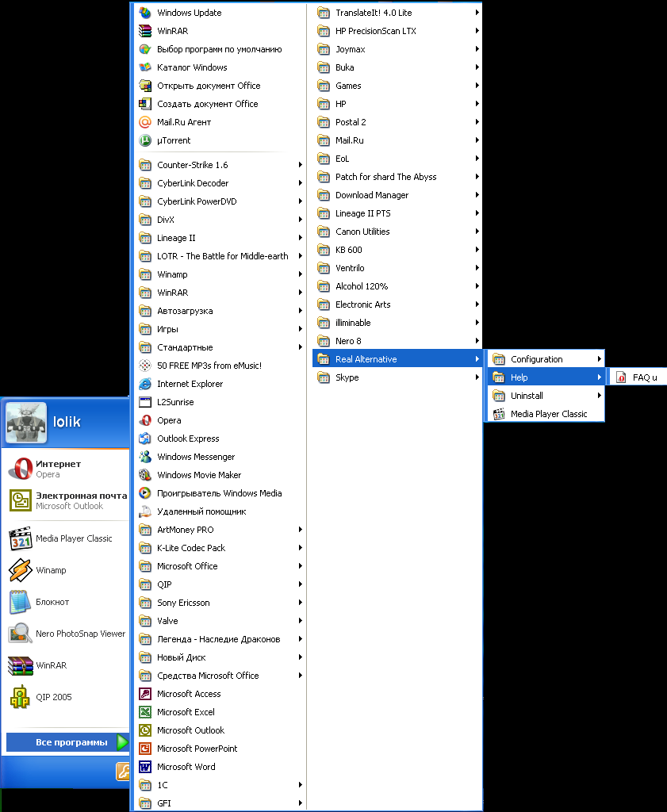Screen dimensions: 667x812
Task: Select Удаленный помощник entry
Action: [220, 511]
